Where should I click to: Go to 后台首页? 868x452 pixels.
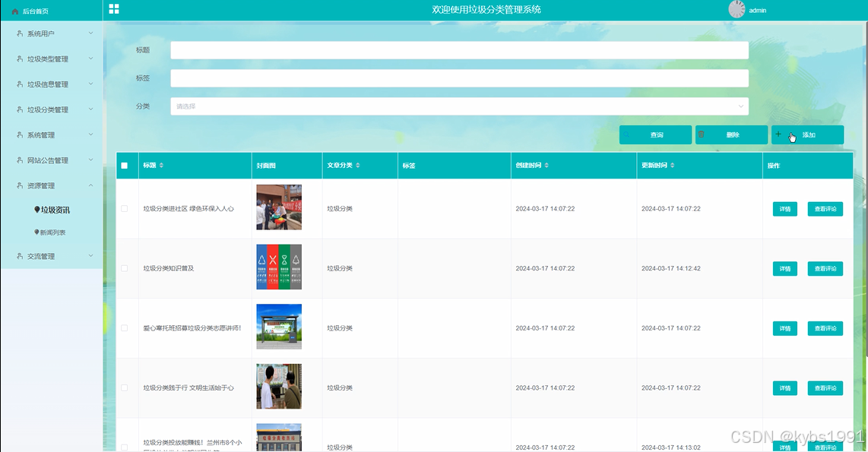click(36, 11)
